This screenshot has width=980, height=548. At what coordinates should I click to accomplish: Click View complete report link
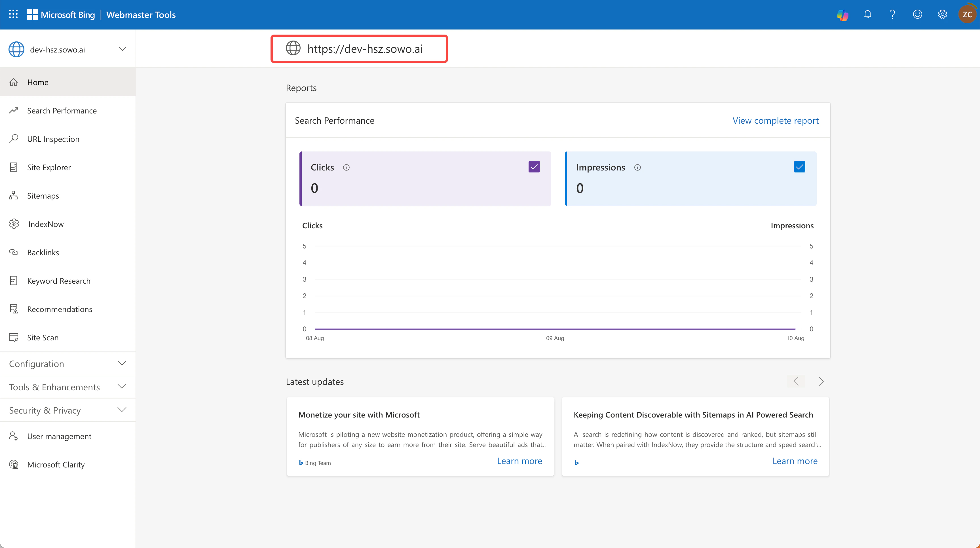coord(775,121)
